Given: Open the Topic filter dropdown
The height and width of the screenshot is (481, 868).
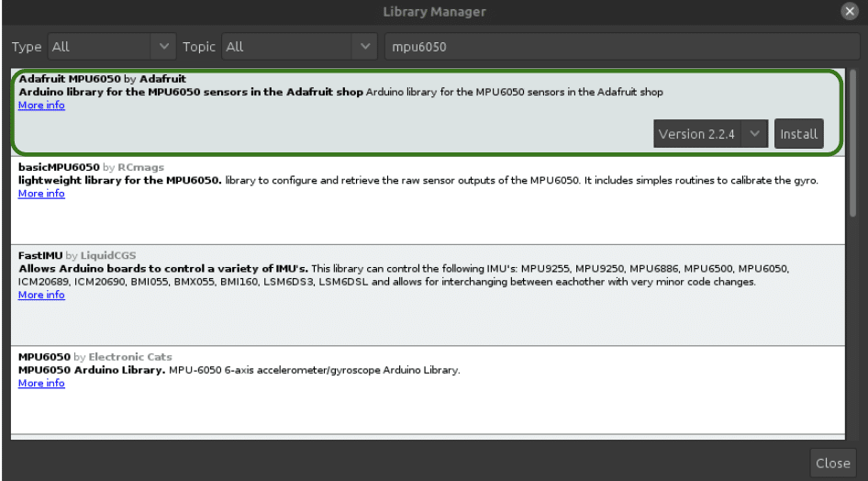Looking at the screenshot, I should (299, 46).
